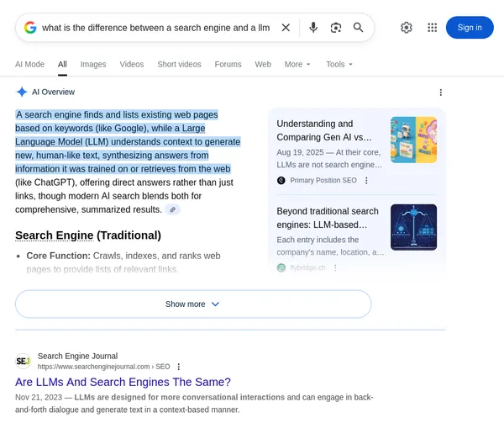
Task: Sign in to Google account
Action: (x=470, y=28)
